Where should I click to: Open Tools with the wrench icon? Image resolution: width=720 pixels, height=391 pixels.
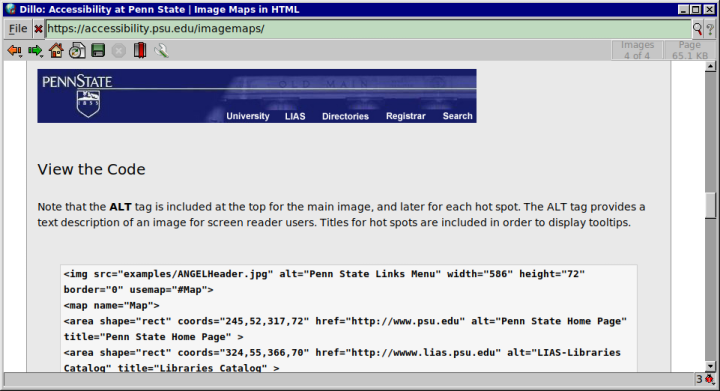click(x=161, y=50)
